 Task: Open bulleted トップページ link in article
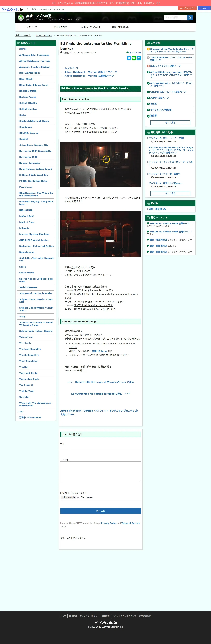(71, 68)
